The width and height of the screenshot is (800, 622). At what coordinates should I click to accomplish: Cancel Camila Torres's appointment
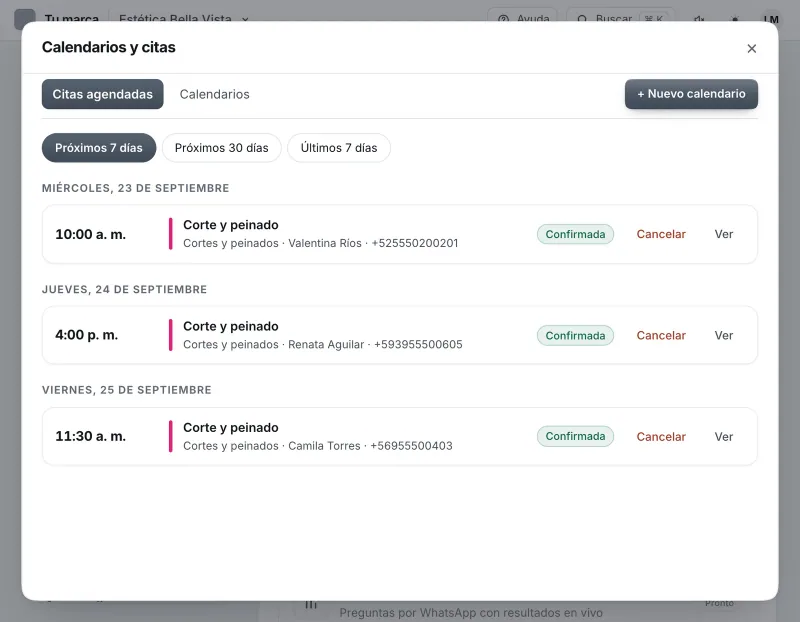(x=661, y=437)
